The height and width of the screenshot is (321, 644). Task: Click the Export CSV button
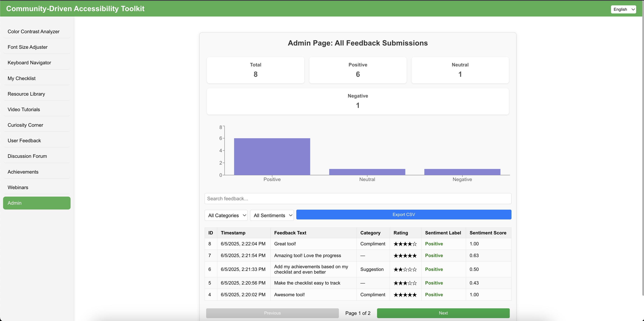tap(403, 214)
